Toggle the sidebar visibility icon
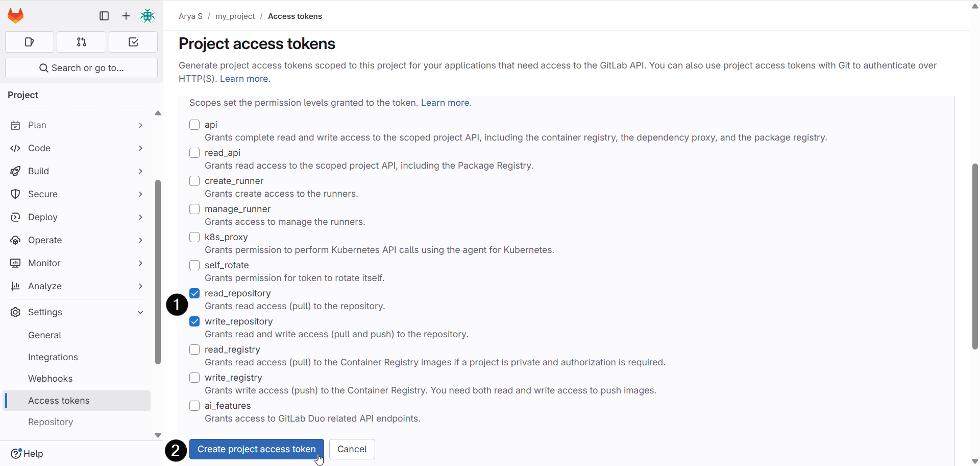980x466 pixels. [x=104, y=16]
